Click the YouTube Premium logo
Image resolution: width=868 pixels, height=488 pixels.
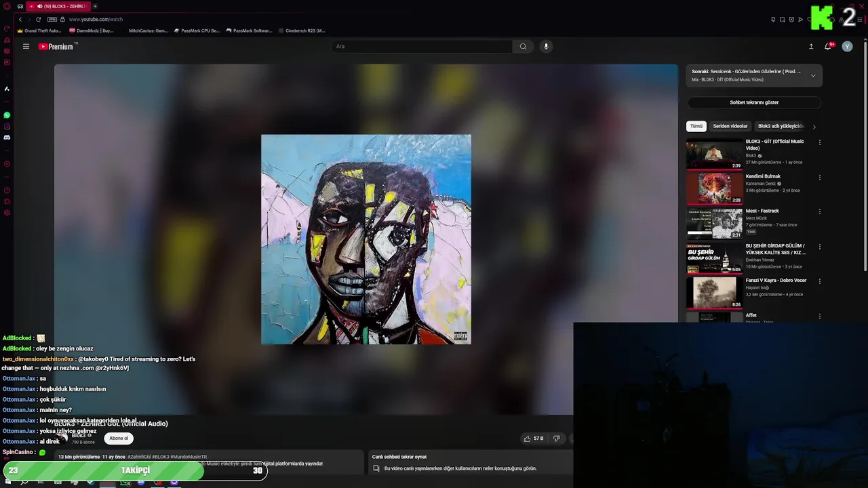pos(57,47)
